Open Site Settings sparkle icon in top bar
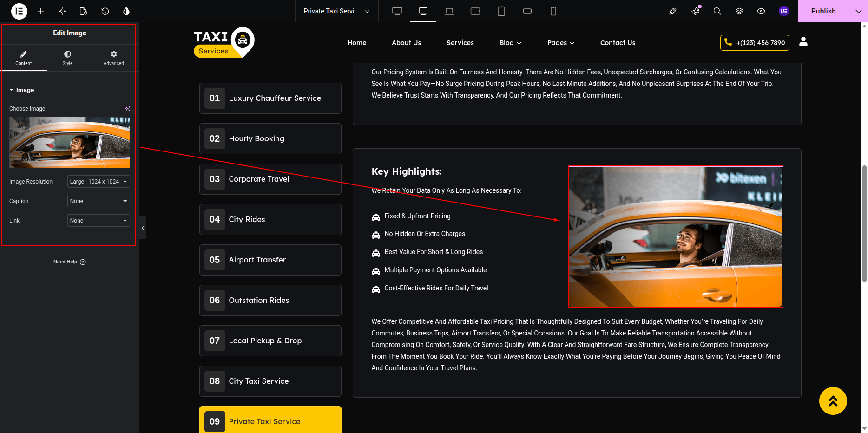The width and height of the screenshot is (868, 433). 62,11
